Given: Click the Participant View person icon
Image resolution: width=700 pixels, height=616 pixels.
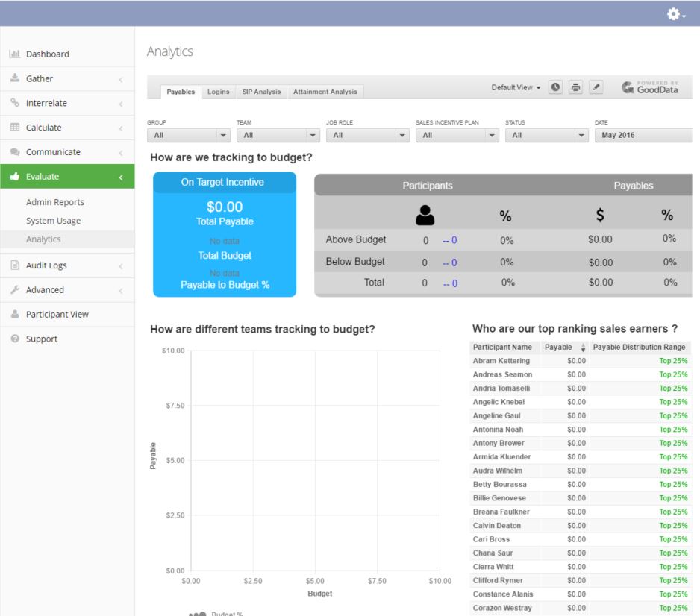Looking at the screenshot, I should 15,314.
